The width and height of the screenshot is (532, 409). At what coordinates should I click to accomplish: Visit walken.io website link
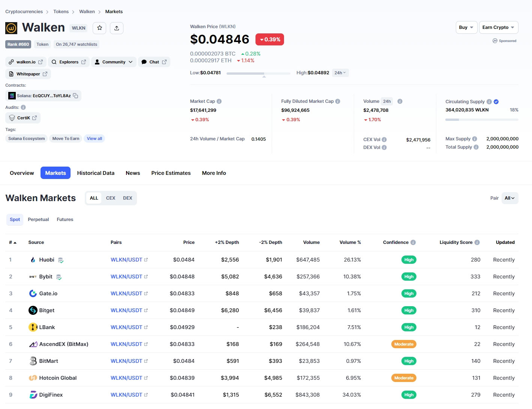click(x=26, y=62)
